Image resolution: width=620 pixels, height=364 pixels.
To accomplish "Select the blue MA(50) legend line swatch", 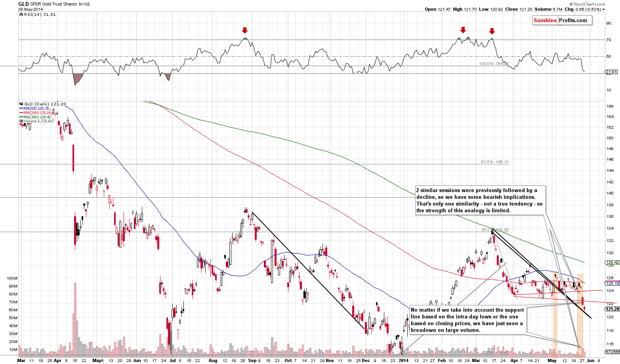I will pyautogui.click(x=21, y=109).
